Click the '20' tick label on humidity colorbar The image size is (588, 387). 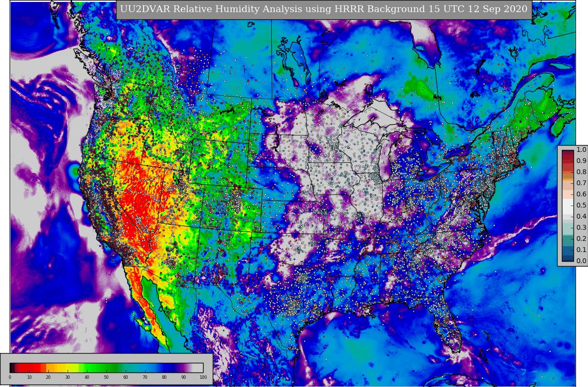pyautogui.click(x=48, y=377)
